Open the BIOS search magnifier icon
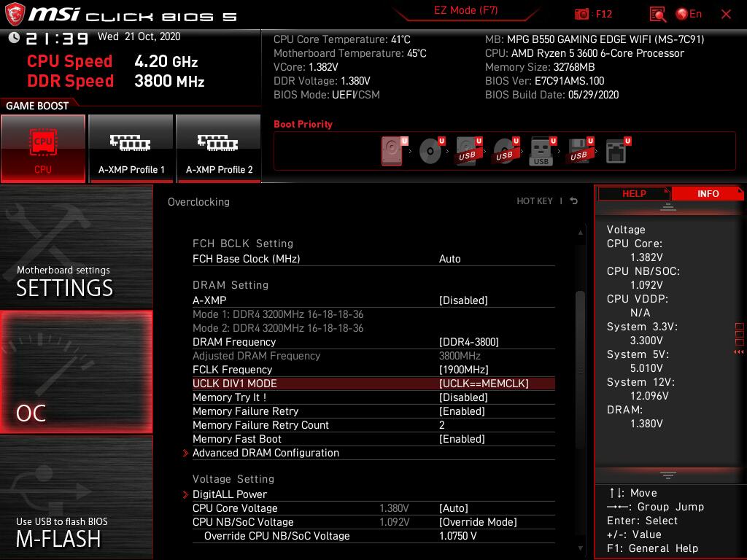747x560 pixels. coord(657,15)
